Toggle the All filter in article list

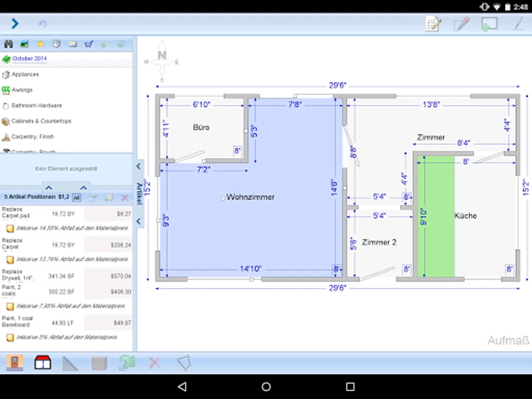76,198
